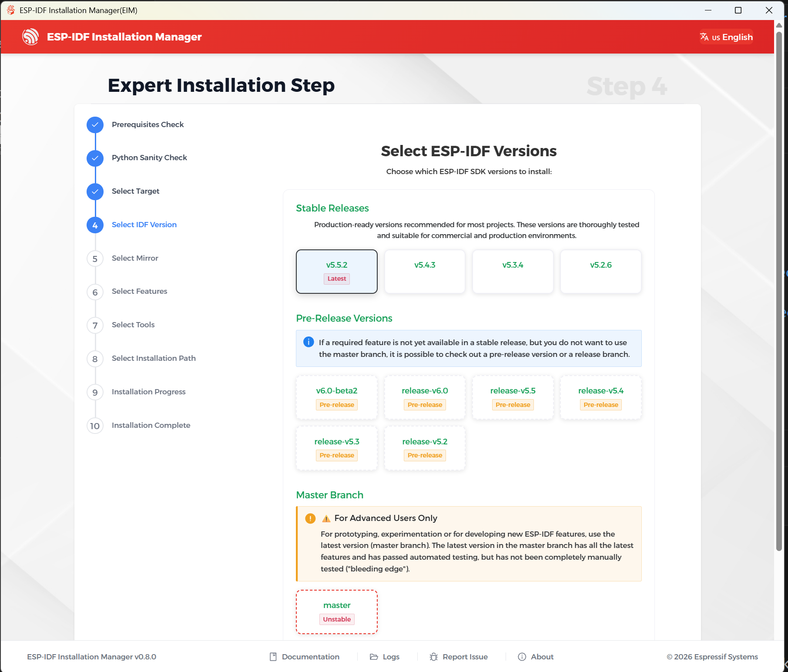Click the Select ESP-IDF Versions heading
Screen dimensions: 788x672
[x=469, y=151]
